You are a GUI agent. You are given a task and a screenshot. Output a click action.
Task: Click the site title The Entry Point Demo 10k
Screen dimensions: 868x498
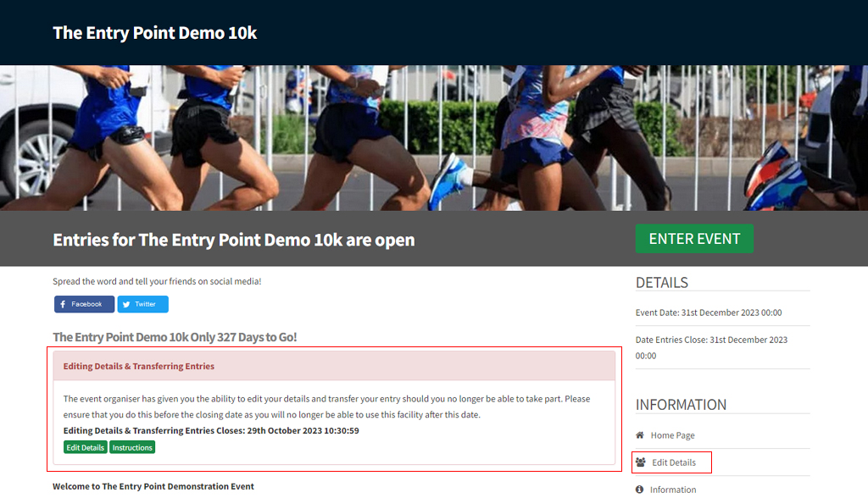point(154,32)
